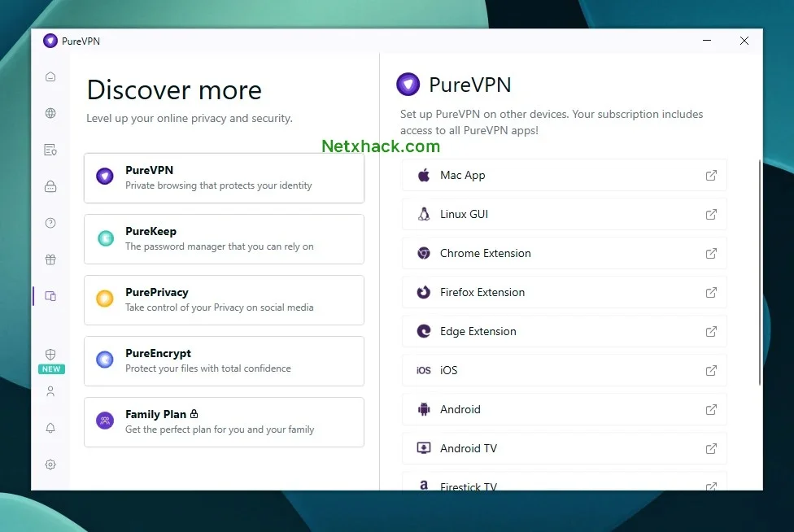Open the Home icon in sidebar
The height and width of the screenshot is (532, 794).
(50, 76)
